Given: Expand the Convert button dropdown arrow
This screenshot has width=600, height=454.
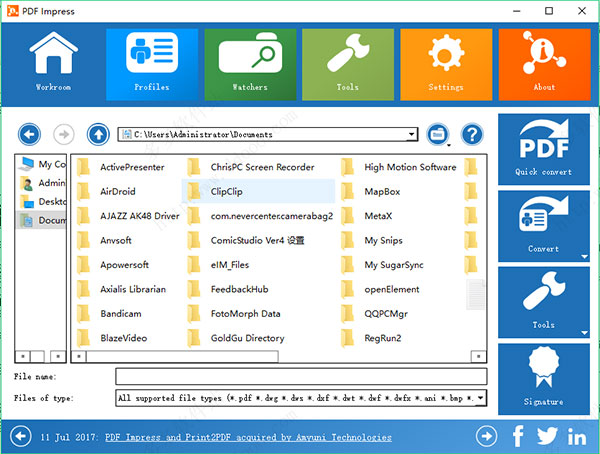Looking at the screenshot, I should point(584,256).
